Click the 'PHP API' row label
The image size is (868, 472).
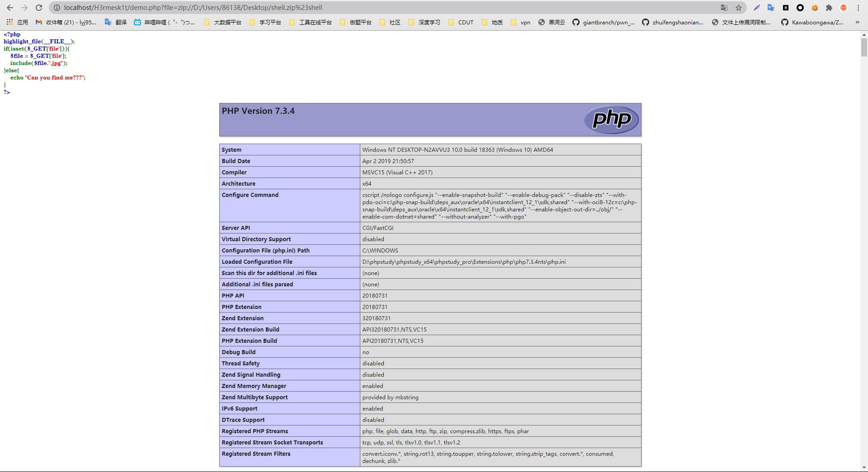233,296
